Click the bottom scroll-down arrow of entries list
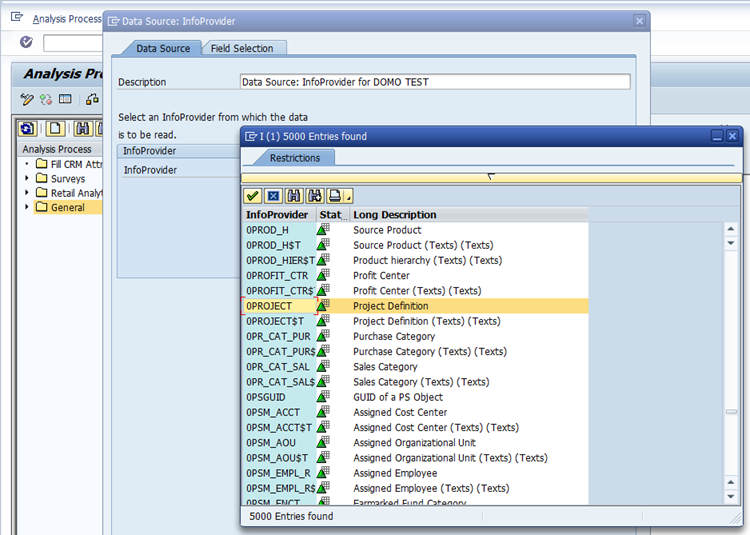Viewport: 750px width, 535px height. click(x=730, y=496)
